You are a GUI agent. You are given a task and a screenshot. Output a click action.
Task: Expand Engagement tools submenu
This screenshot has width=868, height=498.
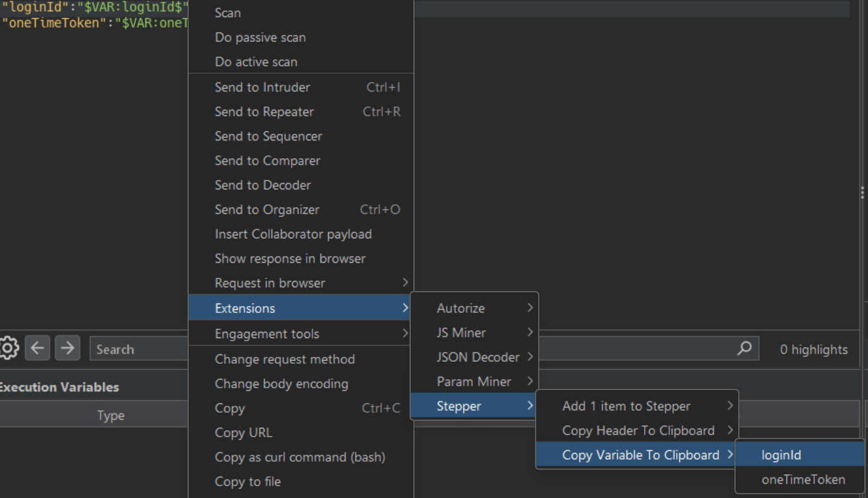(x=301, y=334)
